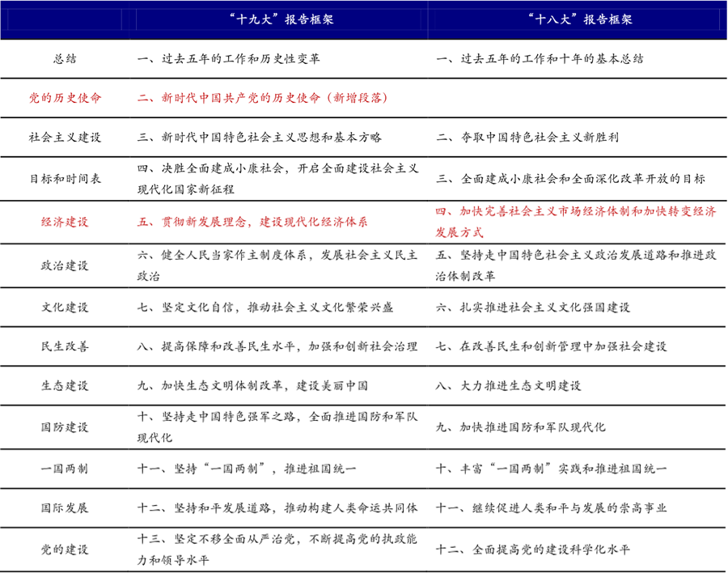
Task: Click 四、决胜全面建成小康社会 cell
Action: click(277, 179)
